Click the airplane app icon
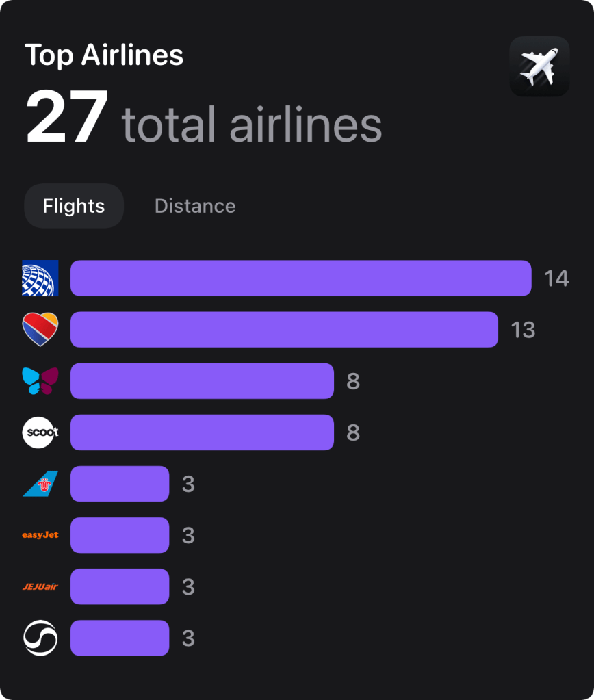The height and width of the screenshot is (700, 594). [x=539, y=66]
